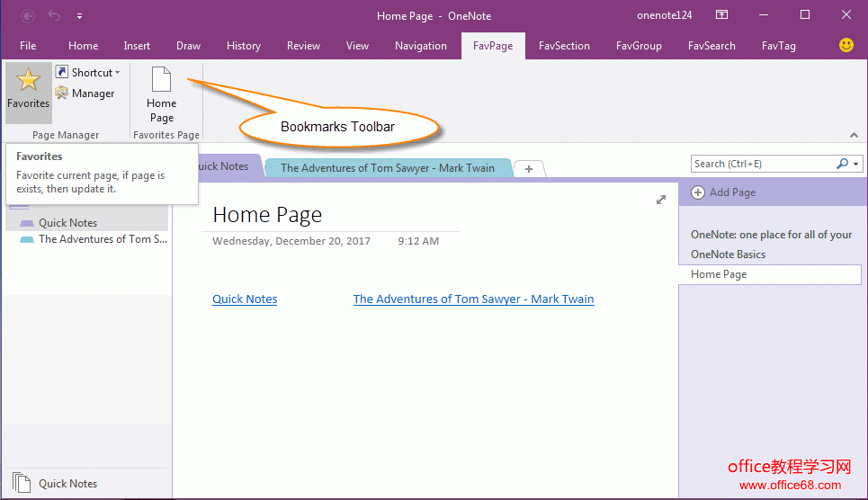This screenshot has height=500, width=868.
Task: Open the File menu
Action: pyautogui.click(x=28, y=46)
